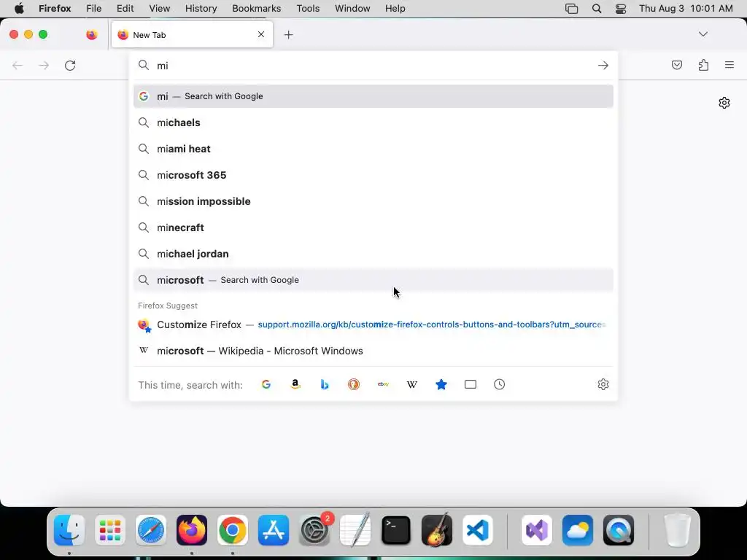Open search settings gear in dropdown
Viewport: 747px width, 560px height.
tap(603, 384)
